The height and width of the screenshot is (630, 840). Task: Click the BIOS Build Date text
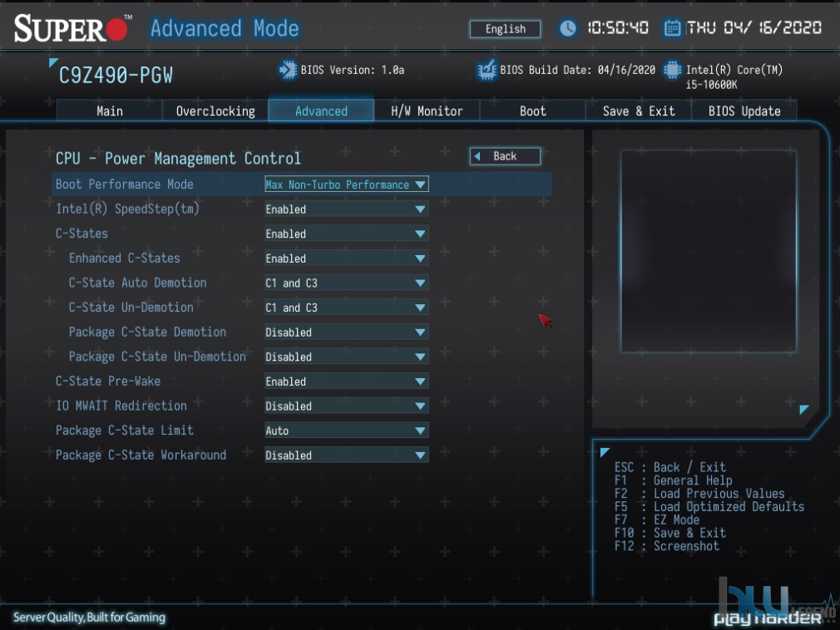pyautogui.click(x=577, y=70)
